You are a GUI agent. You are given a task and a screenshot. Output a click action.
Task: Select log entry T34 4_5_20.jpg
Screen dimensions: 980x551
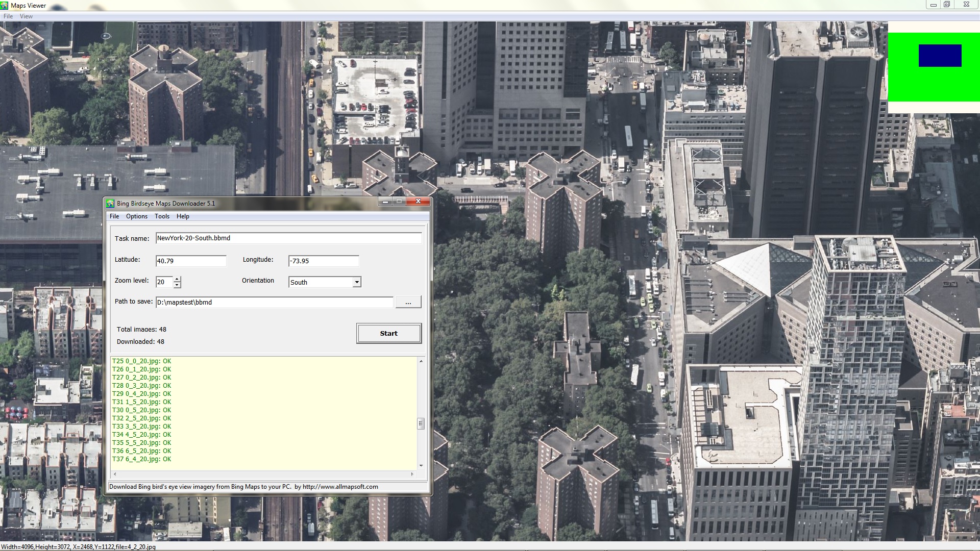click(x=141, y=435)
